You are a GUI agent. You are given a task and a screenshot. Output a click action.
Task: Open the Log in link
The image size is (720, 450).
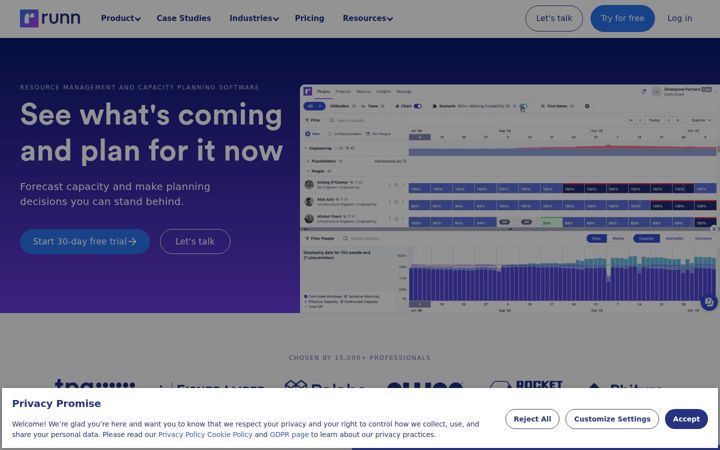(x=680, y=18)
